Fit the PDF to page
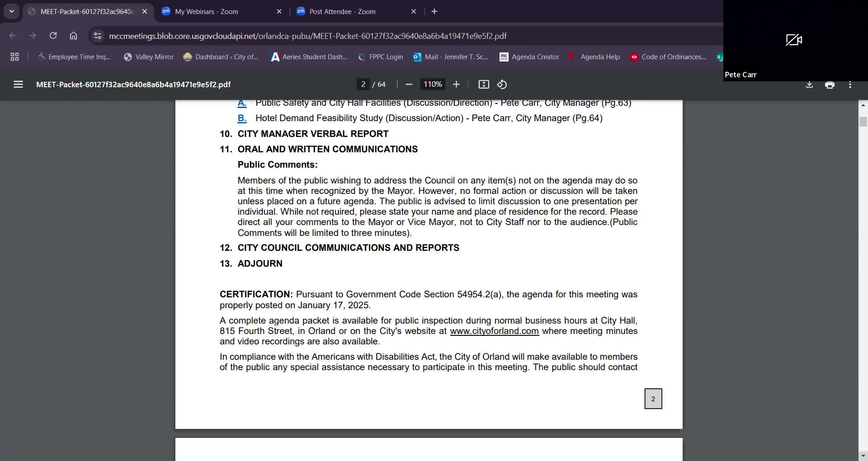This screenshot has height=461, width=868. click(484, 85)
